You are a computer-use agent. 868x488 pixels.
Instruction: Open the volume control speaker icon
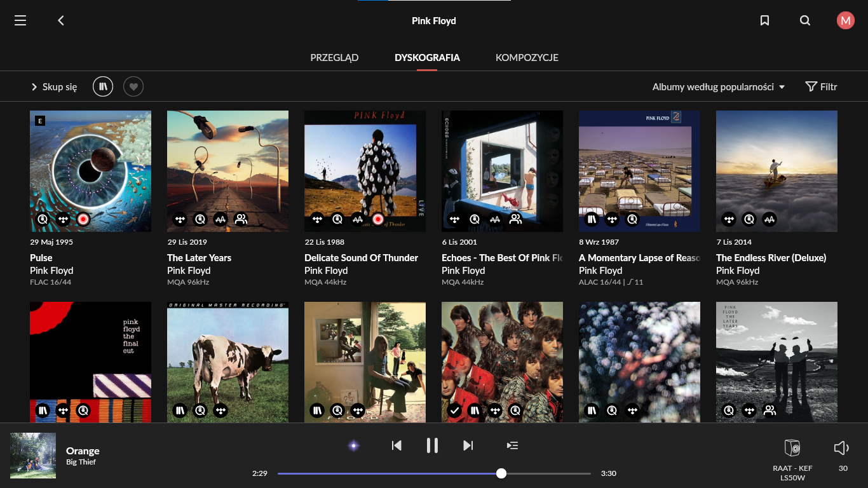click(x=841, y=448)
